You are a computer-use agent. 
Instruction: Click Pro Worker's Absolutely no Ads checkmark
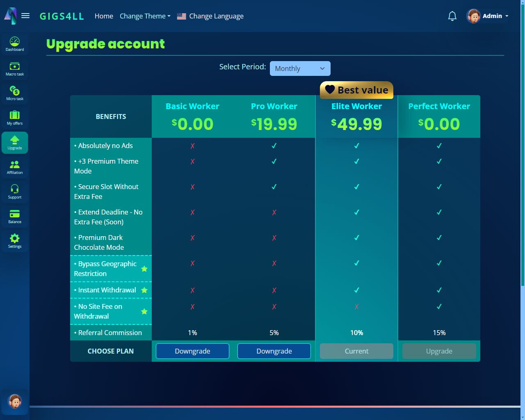coord(274,146)
